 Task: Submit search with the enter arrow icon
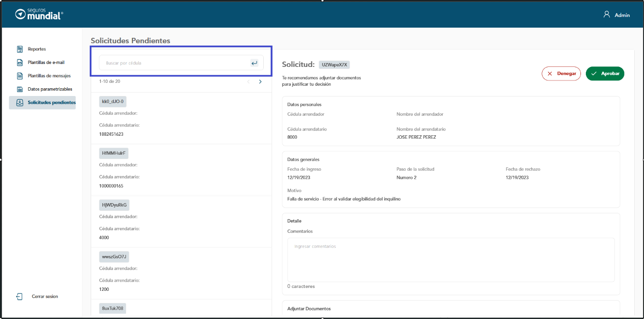[254, 63]
